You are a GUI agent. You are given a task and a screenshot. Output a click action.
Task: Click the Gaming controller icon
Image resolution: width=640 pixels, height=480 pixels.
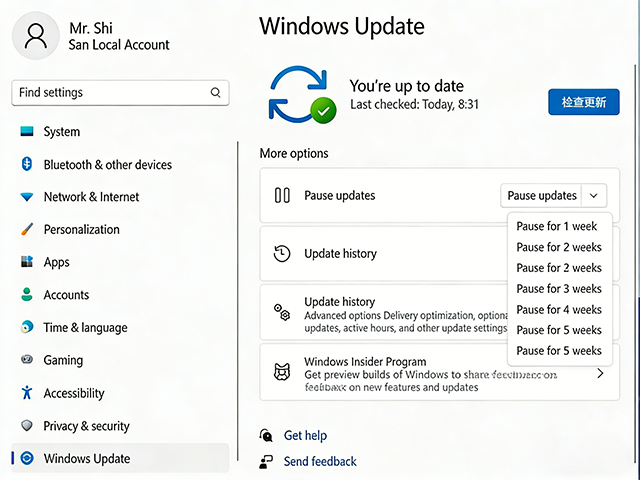(26, 360)
